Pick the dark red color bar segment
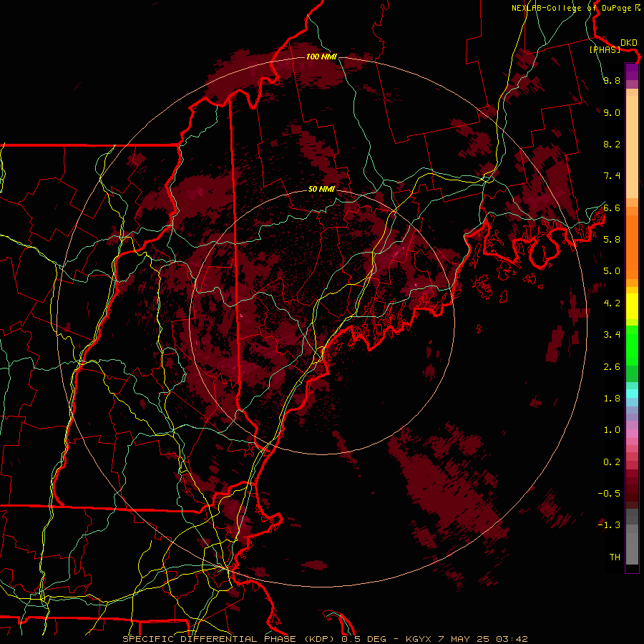Viewport: 644px width, 644px height. tap(632, 489)
